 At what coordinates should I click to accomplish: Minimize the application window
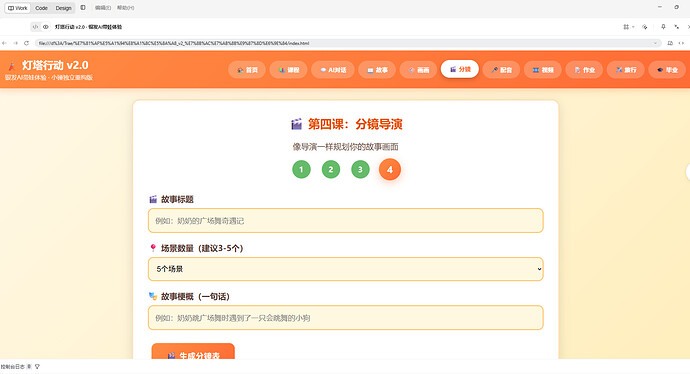(659, 7)
